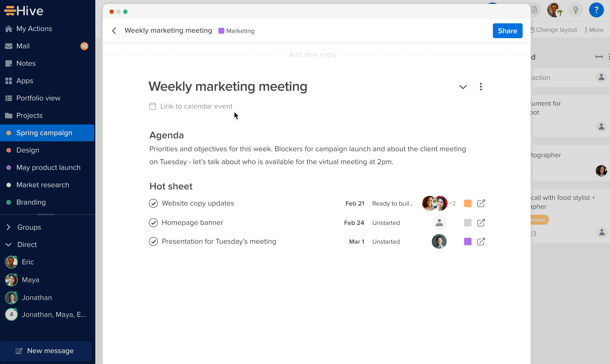
Task: Click the Share button
Action: [x=507, y=30]
